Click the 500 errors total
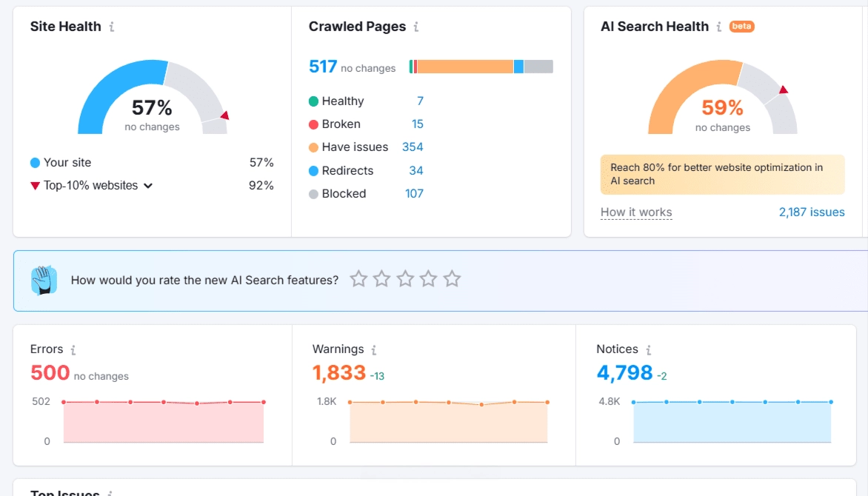 (50, 372)
